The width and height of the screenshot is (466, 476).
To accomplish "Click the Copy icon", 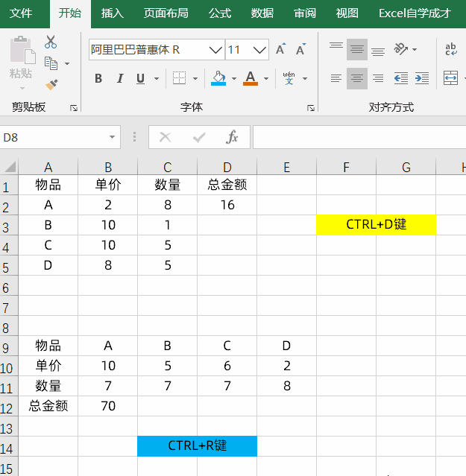I will click(51, 63).
